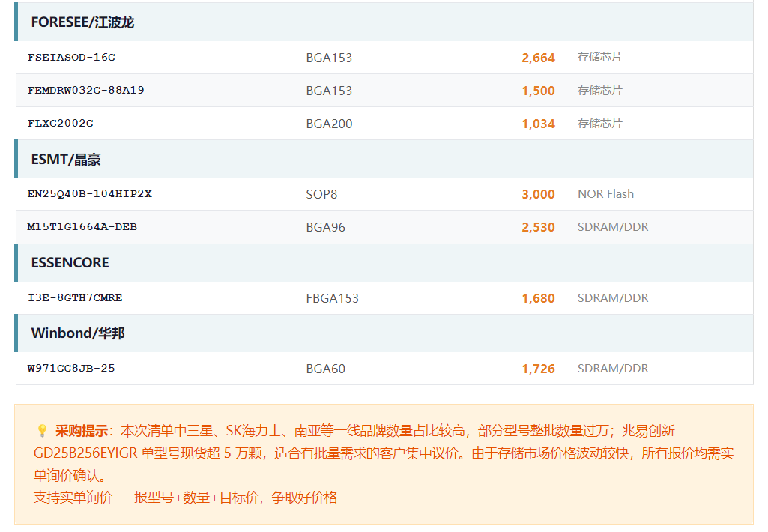Screen dimensions: 768x532
Task: Click BGA96 package cell
Action: (326, 227)
